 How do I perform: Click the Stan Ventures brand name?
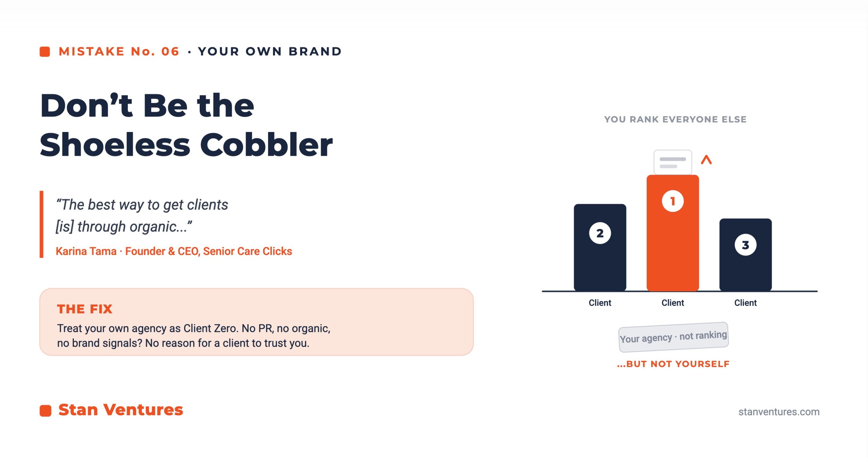121,410
